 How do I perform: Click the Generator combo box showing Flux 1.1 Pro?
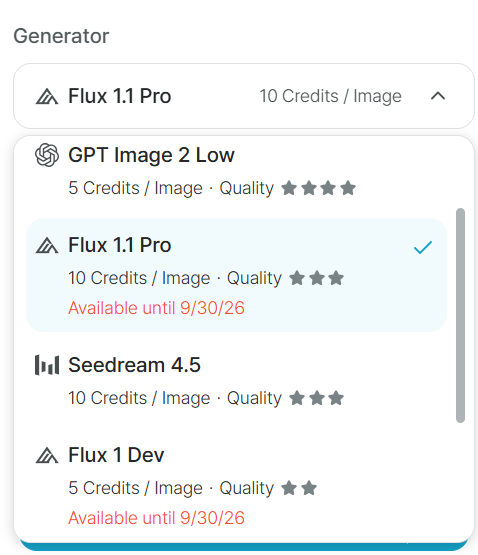coord(244,96)
